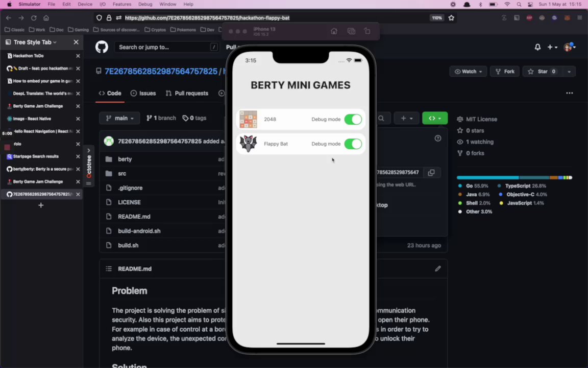The height and width of the screenshot is (368, 588).
Task: Switch to the Code tab
Action: pyautogui.click(x=110, y=93)
